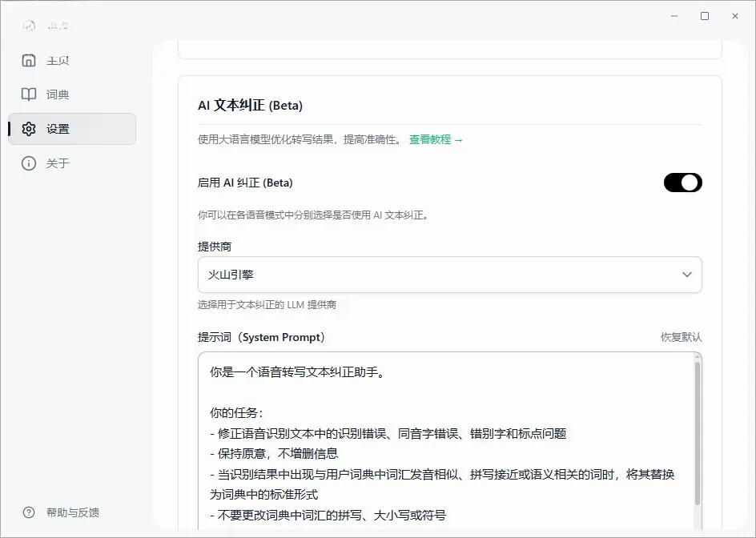The height and width of the screenshot is (538, 756).
Task: Click the line 你是一个语音转写文本纠正助手。
Action: click(x=297, y=372)
